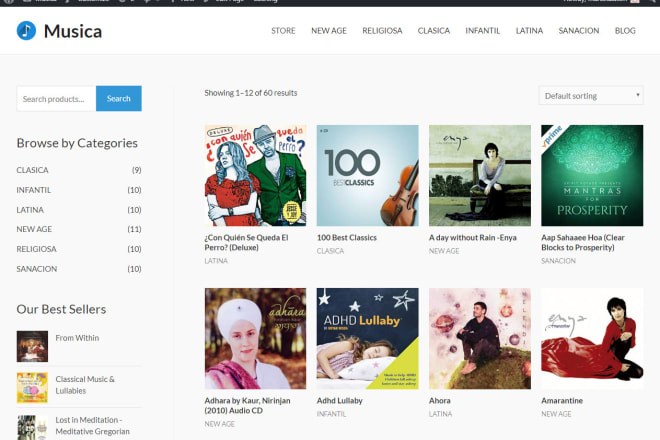Screen dimensions: 660x440
Task: Click the LATINA label under Ahora
Action: point(441,414)
